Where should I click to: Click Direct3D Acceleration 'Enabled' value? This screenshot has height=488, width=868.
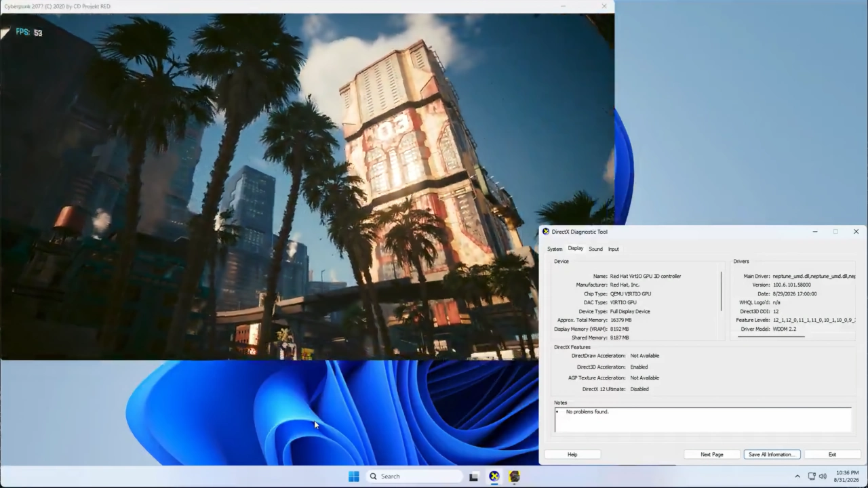pos(639,367)
